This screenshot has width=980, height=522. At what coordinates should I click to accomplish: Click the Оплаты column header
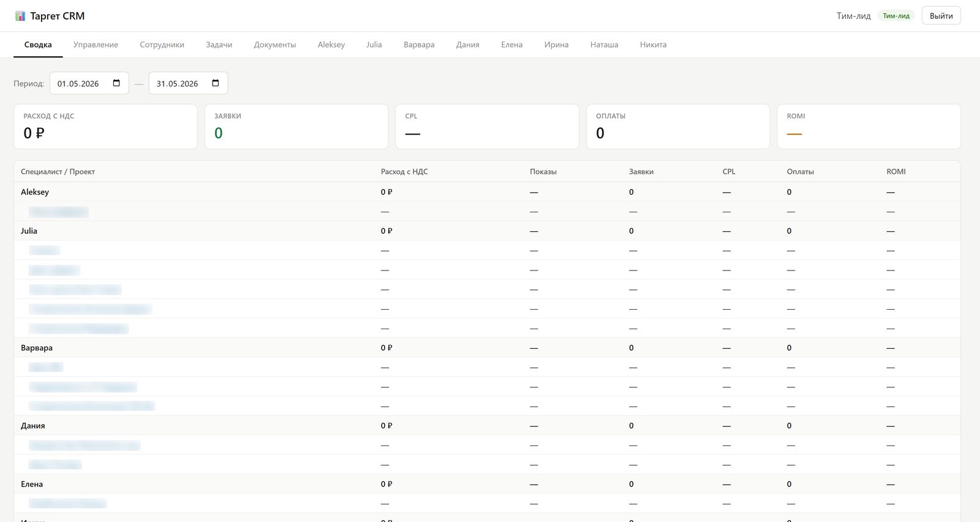tap(801, 171)
